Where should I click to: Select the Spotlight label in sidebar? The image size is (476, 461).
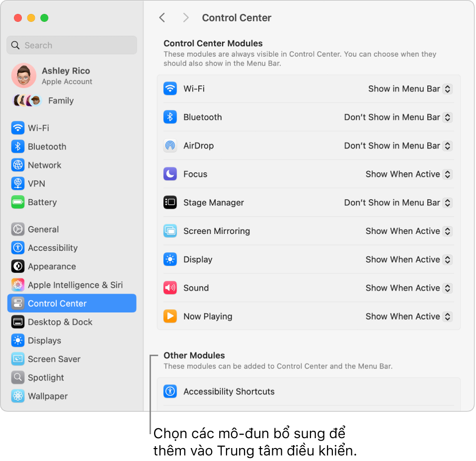(46, 378)
